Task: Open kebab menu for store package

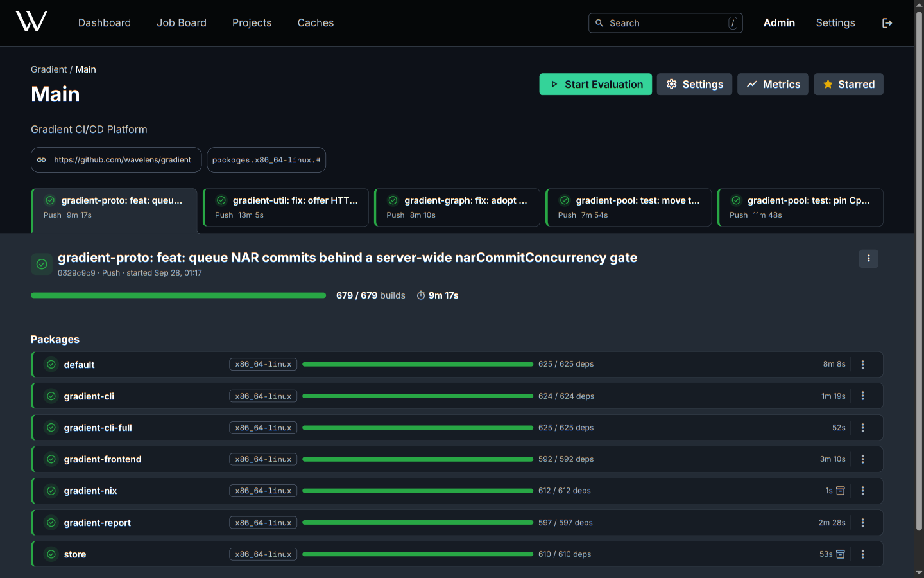Action: [x=862, y=554]
